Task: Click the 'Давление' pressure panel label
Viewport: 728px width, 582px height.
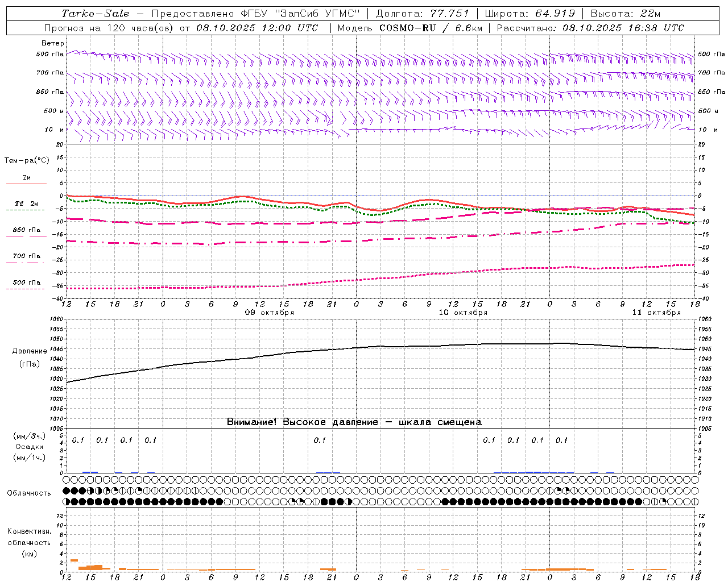Action: coord(30,351)
